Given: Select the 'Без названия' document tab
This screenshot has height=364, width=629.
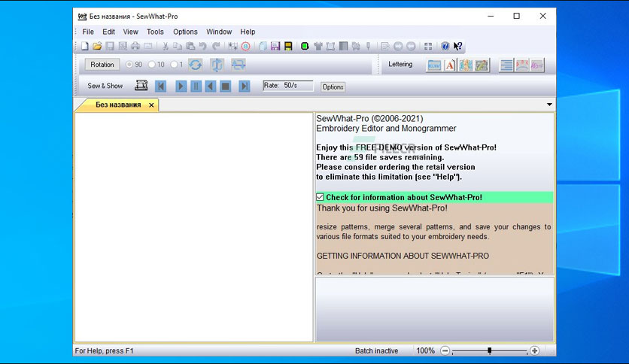Looking at the screenshot, I should point(118,105).
